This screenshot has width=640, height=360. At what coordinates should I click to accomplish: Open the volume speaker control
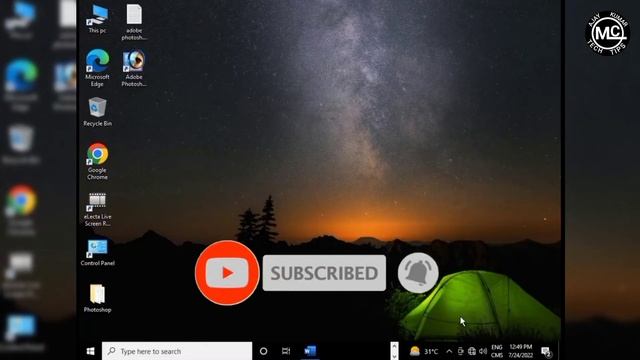click(483, 351)
